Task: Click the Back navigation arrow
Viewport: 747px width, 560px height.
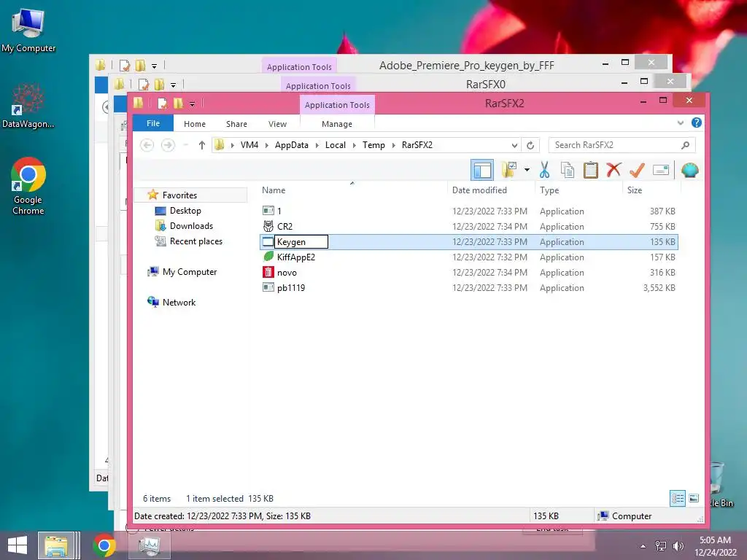Action: (147, 145)
